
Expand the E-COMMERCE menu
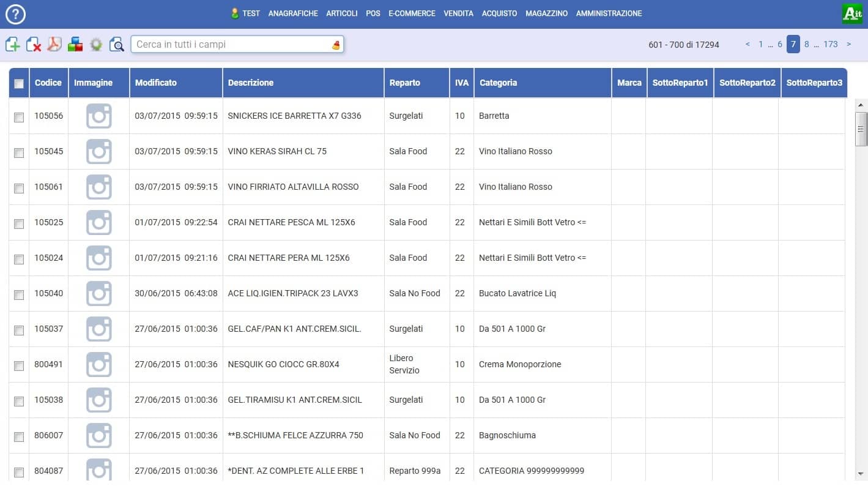click(412, 13)
